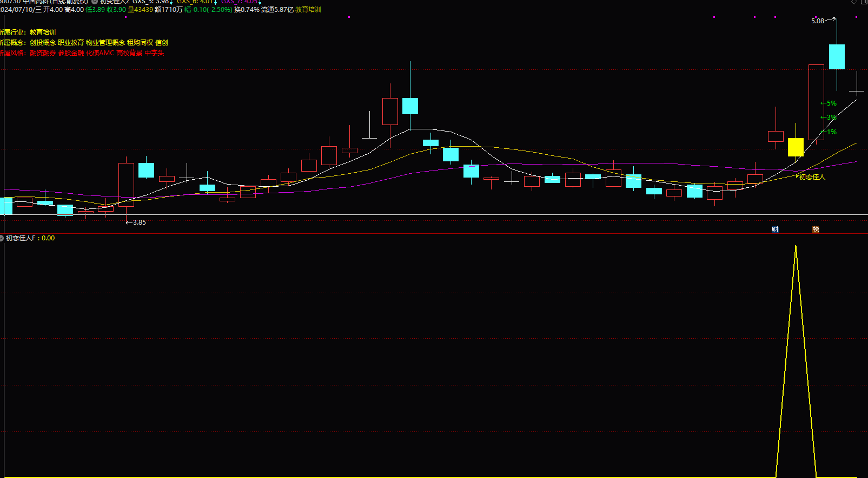Click the GXS_5: 3.98 indicator value
This screenshot has height=478, width=868.
coord(150,2)
